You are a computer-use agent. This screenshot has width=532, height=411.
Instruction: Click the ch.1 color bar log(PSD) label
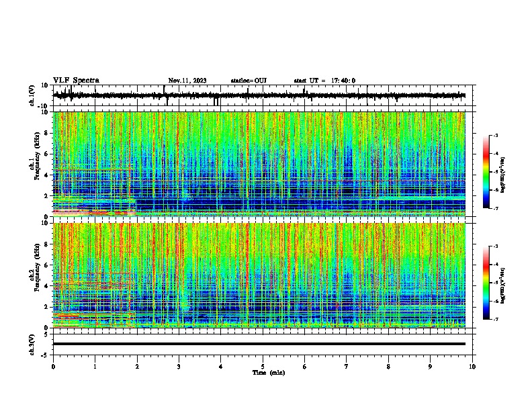click(x=502, y=175)
